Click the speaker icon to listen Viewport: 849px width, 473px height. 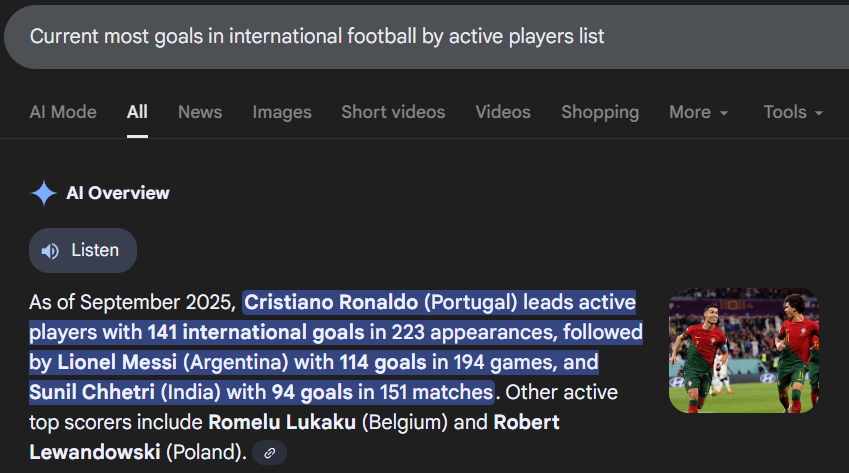[x=50, y=251]
